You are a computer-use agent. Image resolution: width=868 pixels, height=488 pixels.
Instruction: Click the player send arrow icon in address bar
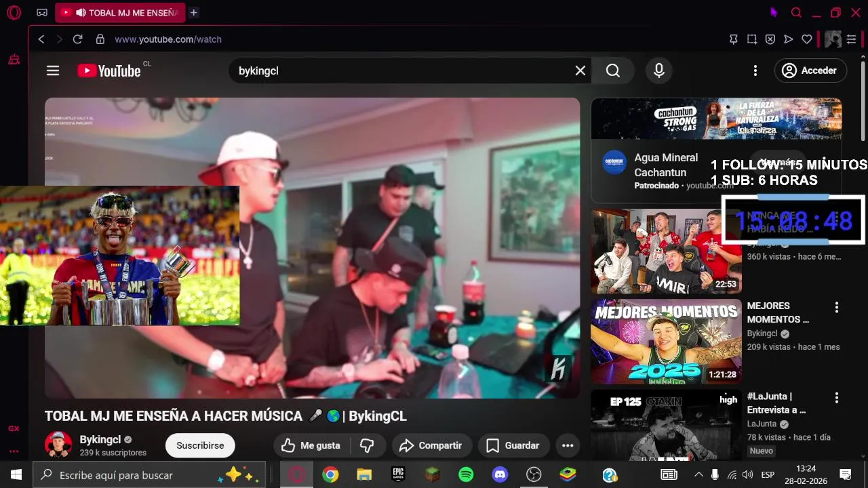(x=789, y=39)
